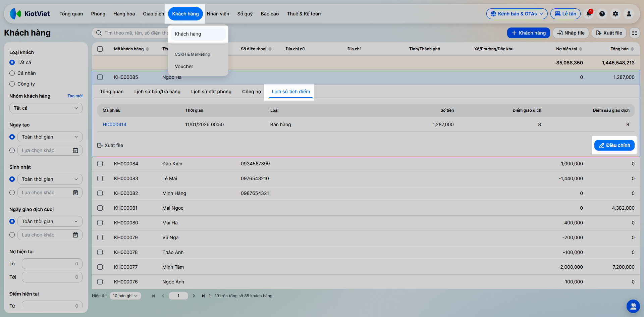Focus the customer search field
The height and width of the screenshot is (317, 644).
pos(136,33)
